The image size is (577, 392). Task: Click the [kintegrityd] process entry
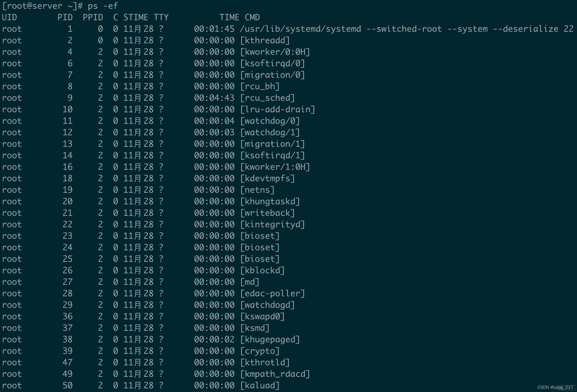[x=272, y=225]
